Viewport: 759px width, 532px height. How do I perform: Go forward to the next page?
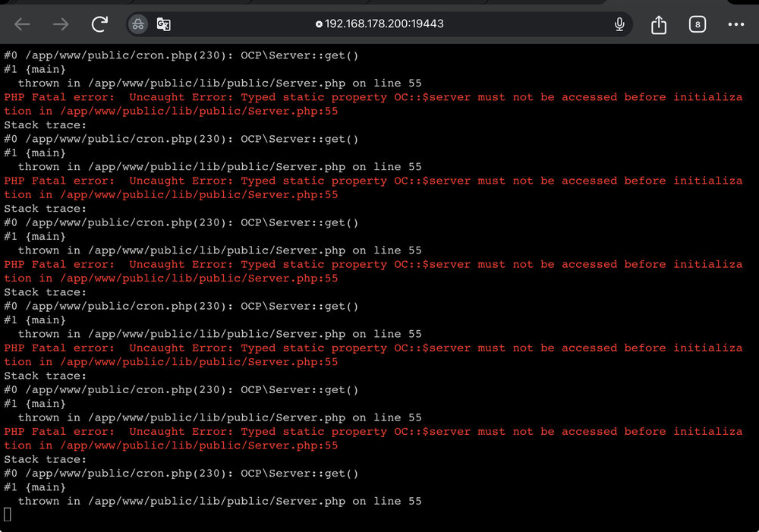[61, 24]
